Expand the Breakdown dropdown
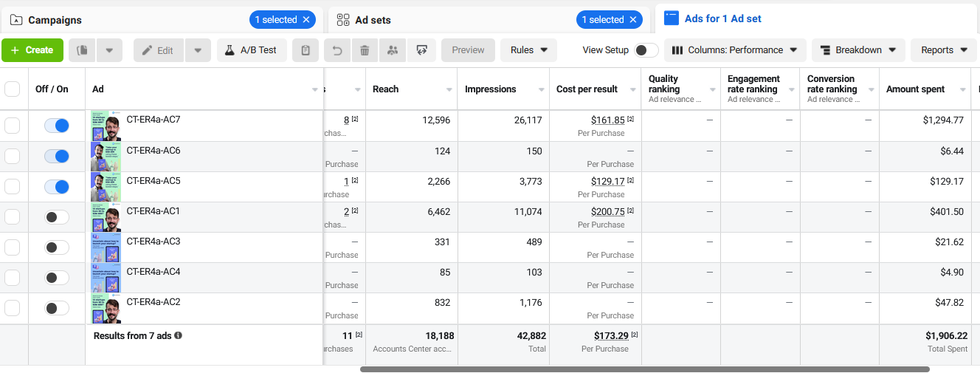 coord(858,50)
